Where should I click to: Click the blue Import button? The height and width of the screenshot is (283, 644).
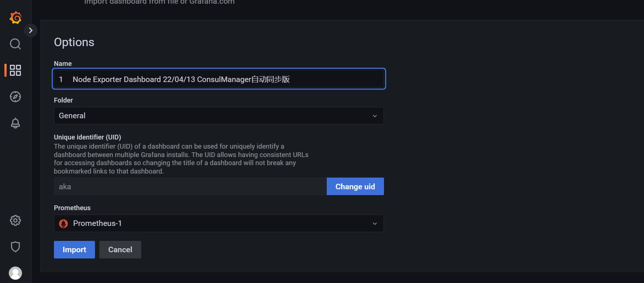pyautogui.click(x=74, y=250)
